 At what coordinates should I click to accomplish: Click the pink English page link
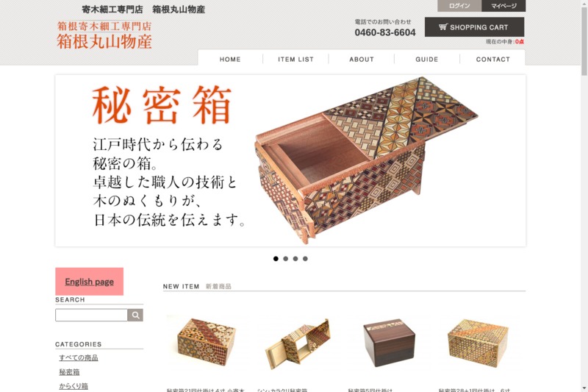coord(89,282)
